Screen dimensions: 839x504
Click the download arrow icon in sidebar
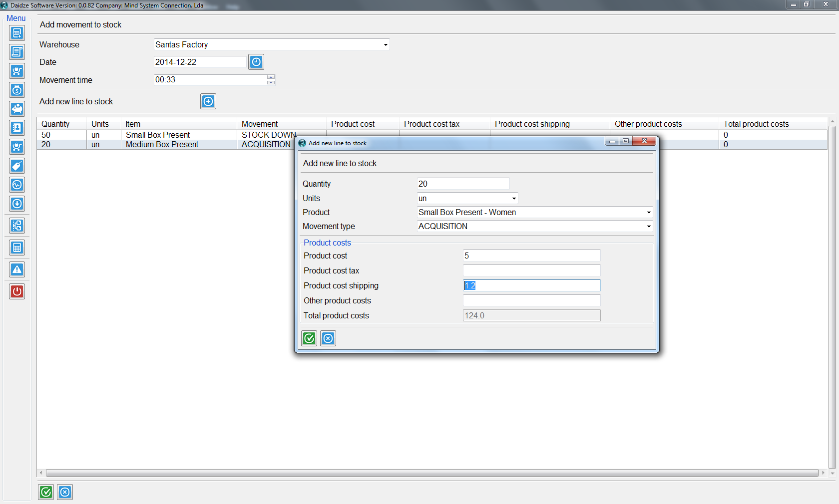(17, 204)
